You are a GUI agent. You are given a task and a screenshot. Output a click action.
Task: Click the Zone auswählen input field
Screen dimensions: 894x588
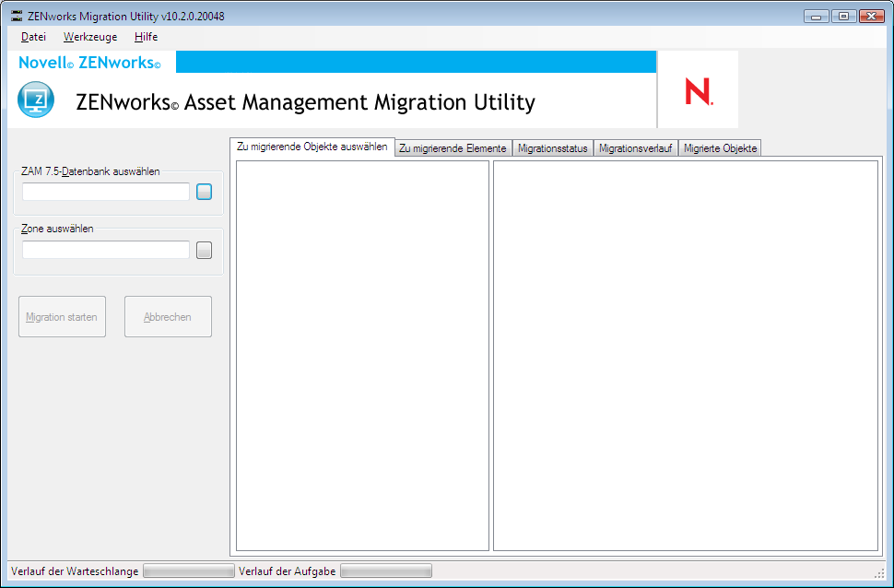(x=106, y=250)
